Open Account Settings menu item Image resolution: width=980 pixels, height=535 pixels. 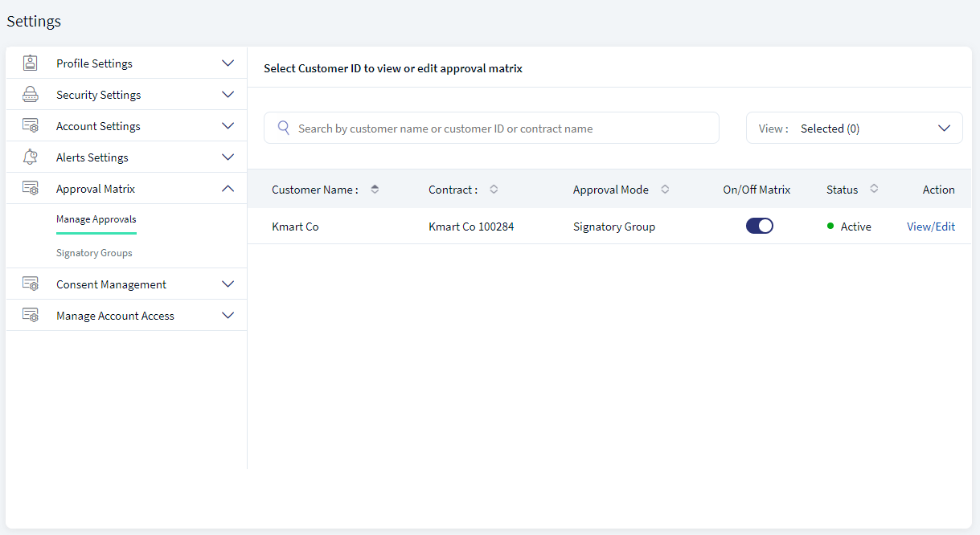[x=126, y=125]
